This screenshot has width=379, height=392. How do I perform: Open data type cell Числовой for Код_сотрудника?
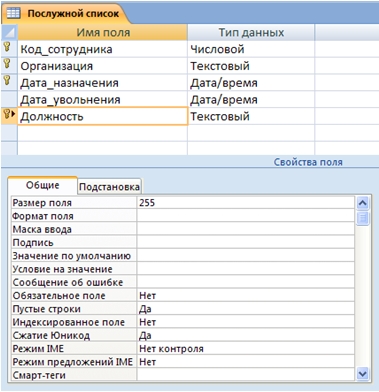(251, 49)
